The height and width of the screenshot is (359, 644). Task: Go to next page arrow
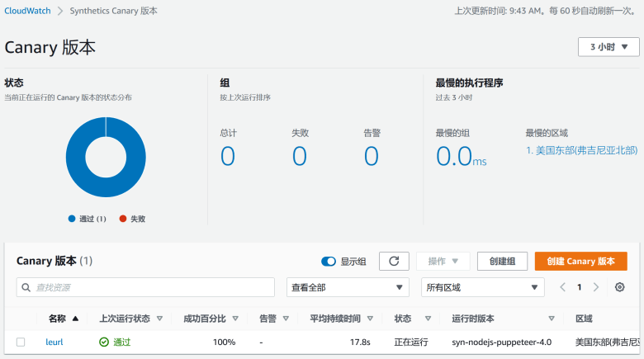click(x=596, y=287)
